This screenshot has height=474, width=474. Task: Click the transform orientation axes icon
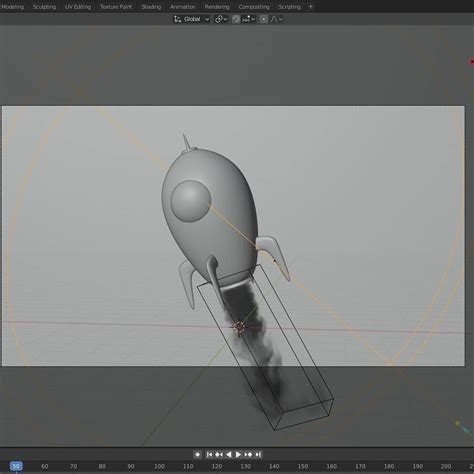177,19
